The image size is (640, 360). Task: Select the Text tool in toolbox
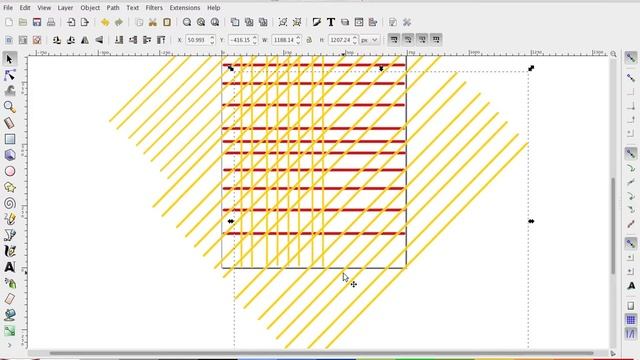[10, 267]
